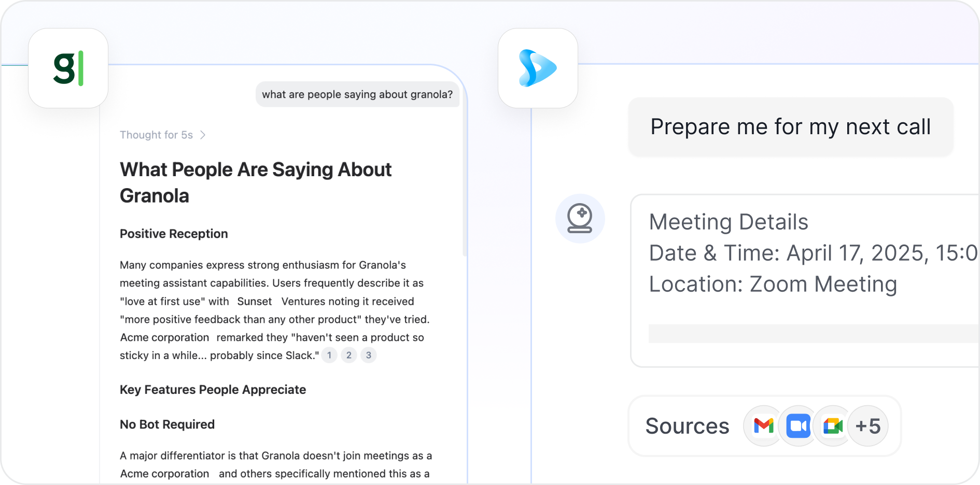The height and width of the screenshot is (485, 980).
Task: Expand the 'Thought for 5s' chevron
Action: 203,135
